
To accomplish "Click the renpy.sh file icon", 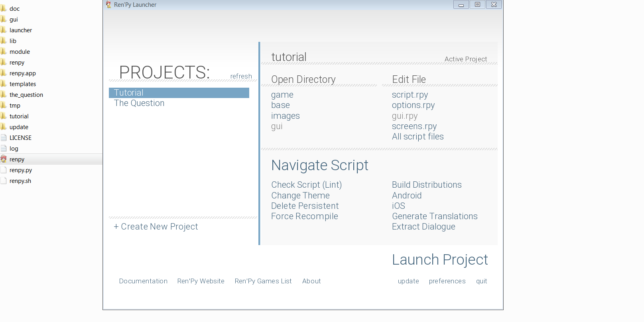I will click(x=4, y=181).
